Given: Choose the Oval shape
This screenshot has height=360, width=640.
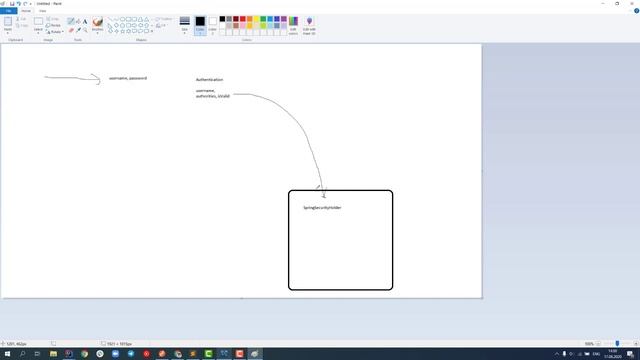Looking at the screenshot, I should pyautogui.click(x=122, y=19).
